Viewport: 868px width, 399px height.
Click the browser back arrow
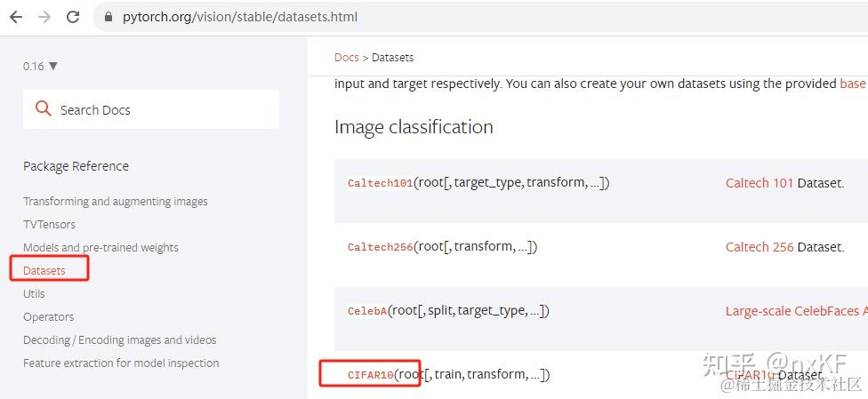pos(16,17)
